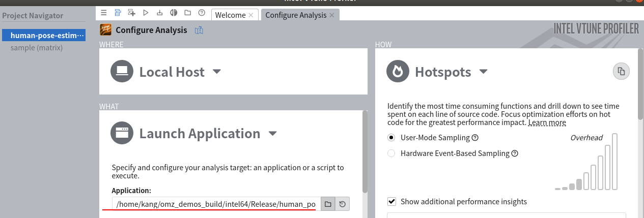This screenshot has width=644, height=218.
Task: Click the New Project toolbar icon
Action: (x=132, y=13)
